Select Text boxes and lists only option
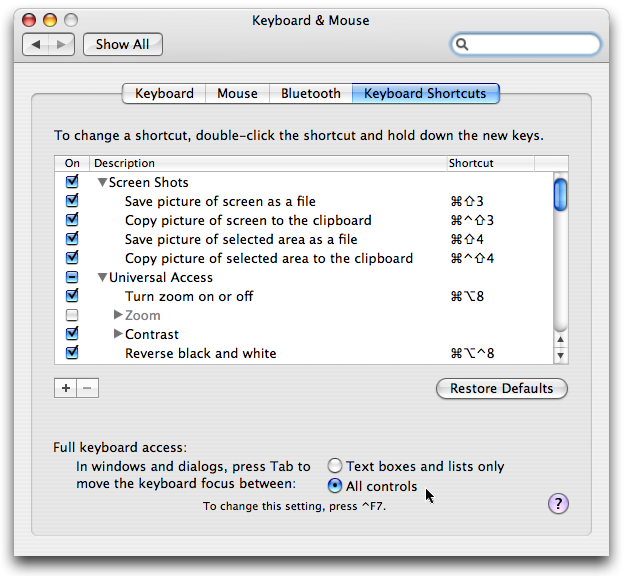Viewport: 625px width, 576px height. tap(335, 466)
